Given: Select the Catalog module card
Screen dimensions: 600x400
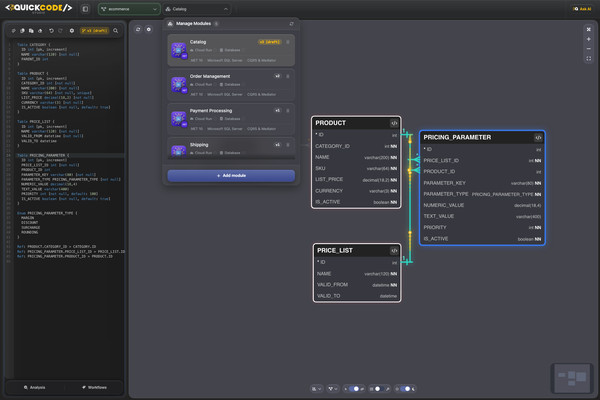Looking at the screenshot, I should [231, 50].
